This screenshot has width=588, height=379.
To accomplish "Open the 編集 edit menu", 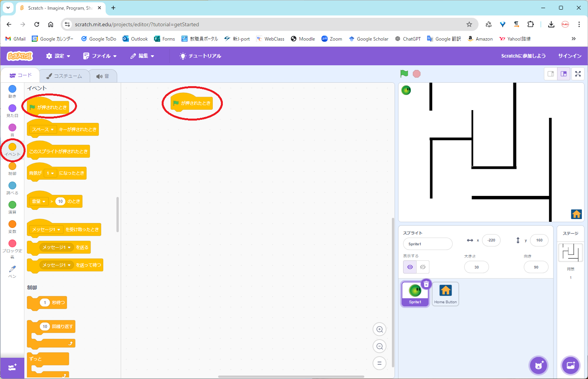I will pyautogui.click(x=142, y=56).
